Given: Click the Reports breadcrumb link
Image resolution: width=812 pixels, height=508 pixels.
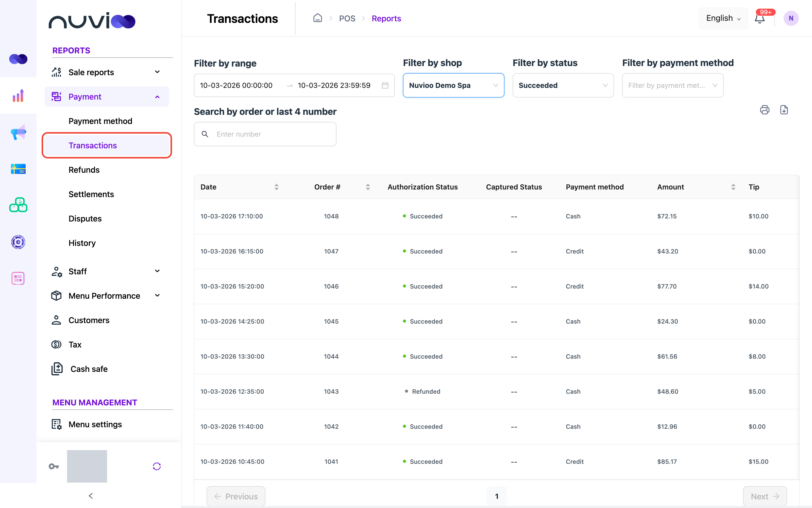Looking at the screenshot, I should (x=386, y=19).
